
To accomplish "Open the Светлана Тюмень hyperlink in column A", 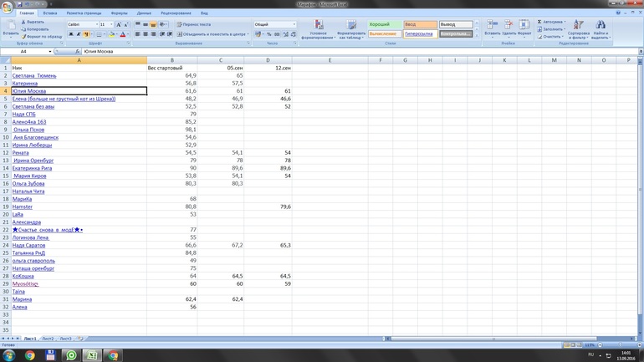I will pos(34,76).
